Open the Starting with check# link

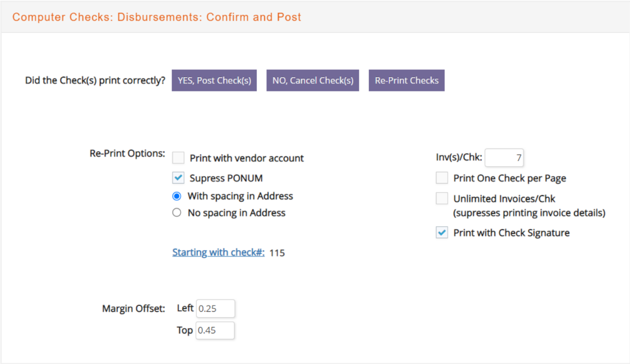click(x=218, y=252)
